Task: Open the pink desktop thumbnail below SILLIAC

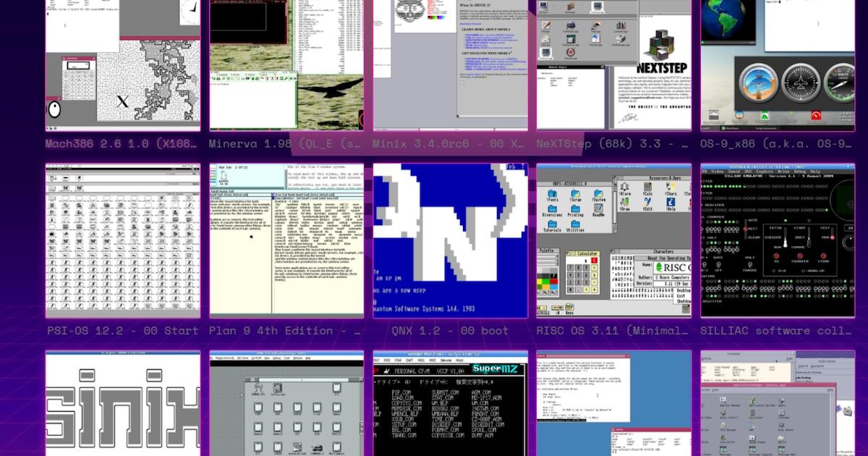Action: (x=778, y=403)
